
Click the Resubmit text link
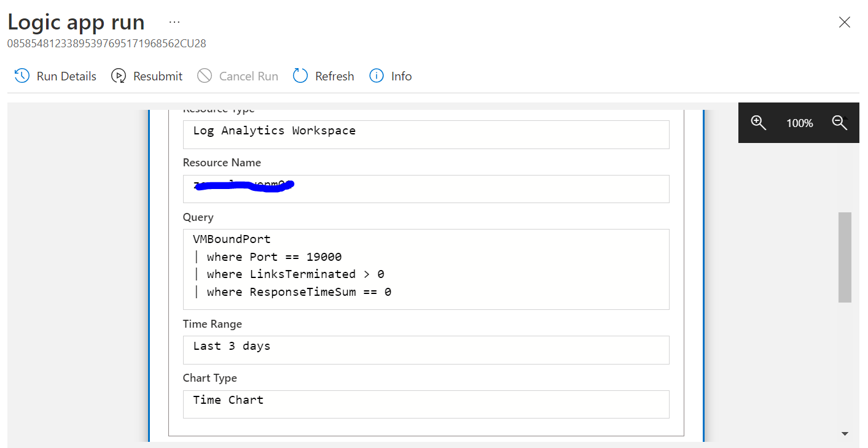pos(157,75)
